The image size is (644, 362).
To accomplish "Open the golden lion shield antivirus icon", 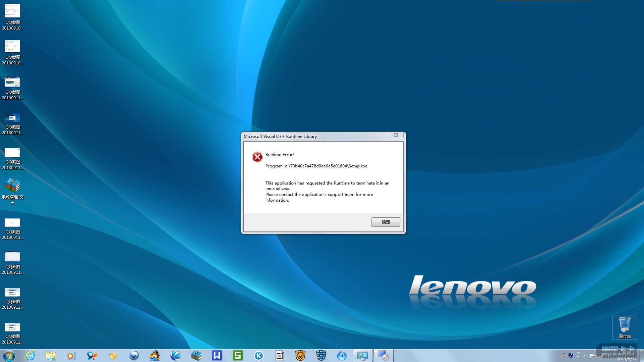I will [300, 356].
